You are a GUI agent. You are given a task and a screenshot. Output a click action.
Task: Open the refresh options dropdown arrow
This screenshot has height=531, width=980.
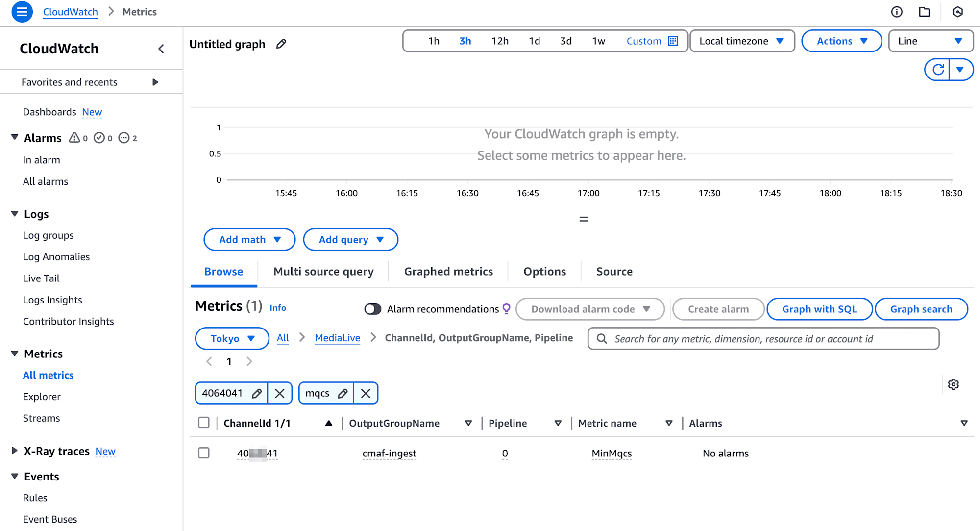click(x=960, y=69)
